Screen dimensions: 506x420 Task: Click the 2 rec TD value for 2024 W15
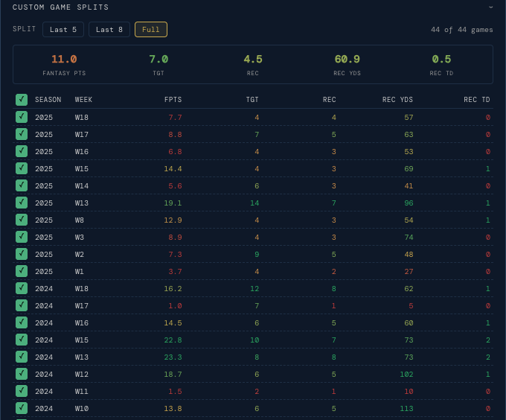pyautogui.click(x=488, y=340)
